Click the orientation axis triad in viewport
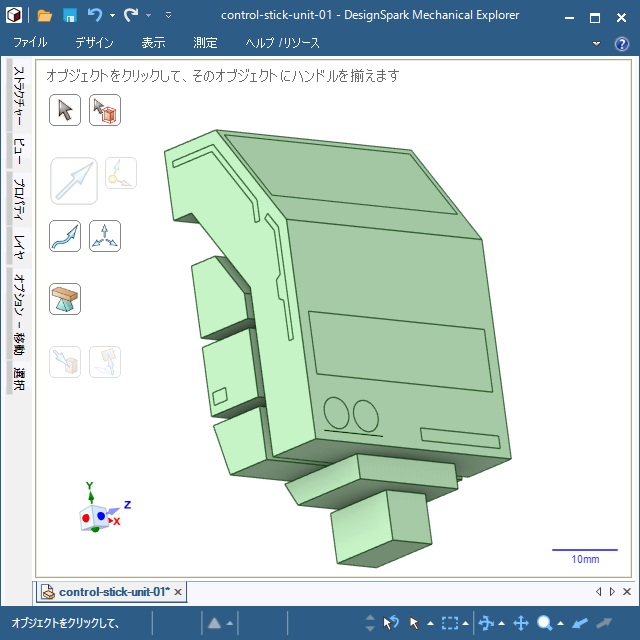The height and width of the screenshot is (640, 640). click(x=98, y=512)
